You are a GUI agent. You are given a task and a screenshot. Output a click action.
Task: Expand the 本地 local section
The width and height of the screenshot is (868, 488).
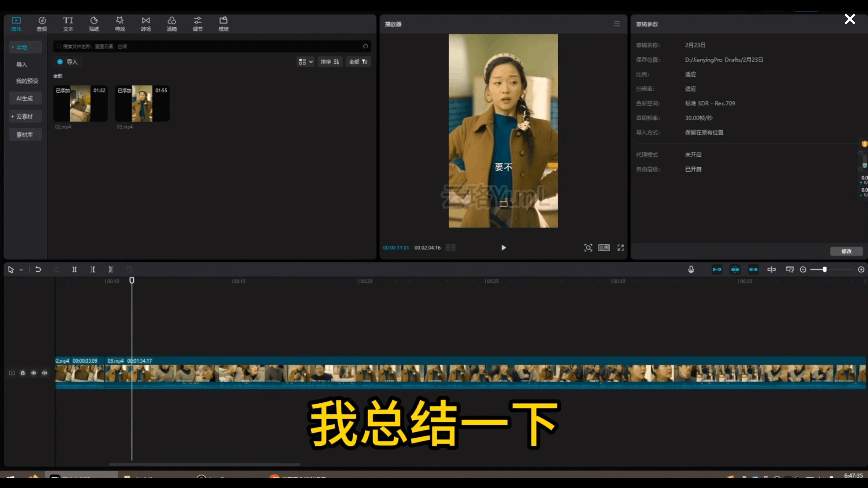pos(25,47)
